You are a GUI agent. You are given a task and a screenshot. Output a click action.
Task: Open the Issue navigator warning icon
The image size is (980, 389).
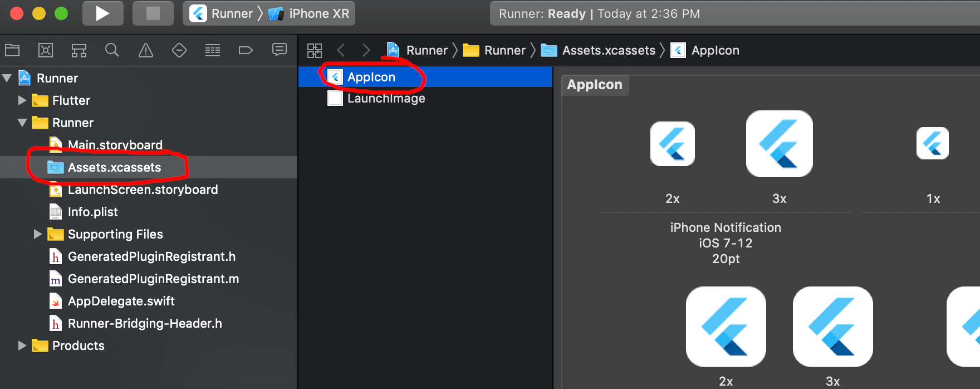point(146,50)
